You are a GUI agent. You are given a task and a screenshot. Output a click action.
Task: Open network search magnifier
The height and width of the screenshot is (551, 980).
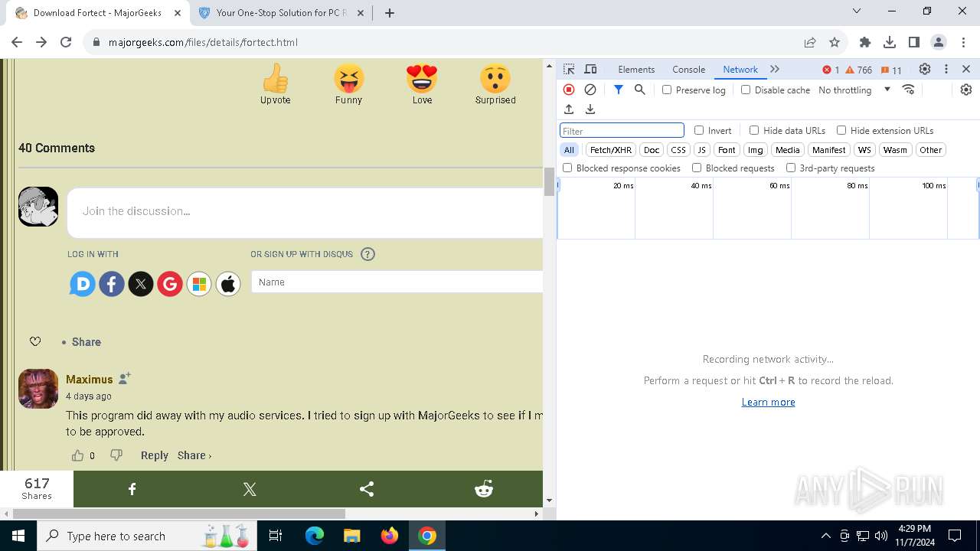click(640, 90)
